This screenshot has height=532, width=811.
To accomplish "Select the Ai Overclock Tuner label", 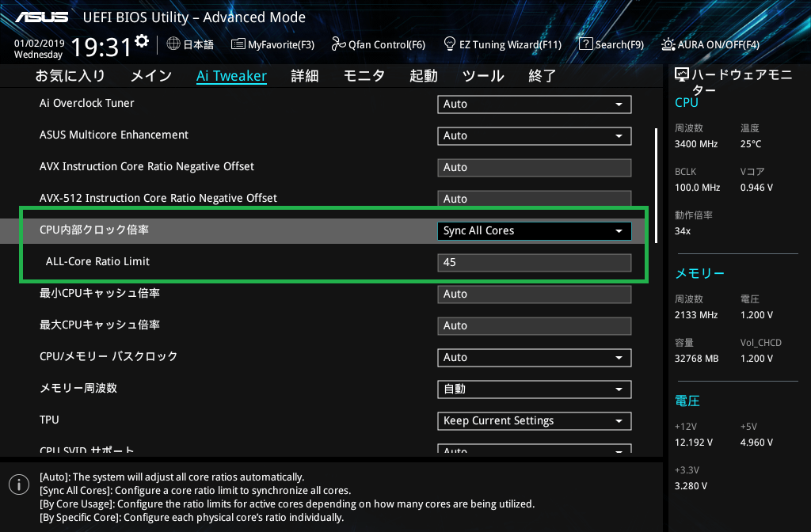I will [87, 103].
